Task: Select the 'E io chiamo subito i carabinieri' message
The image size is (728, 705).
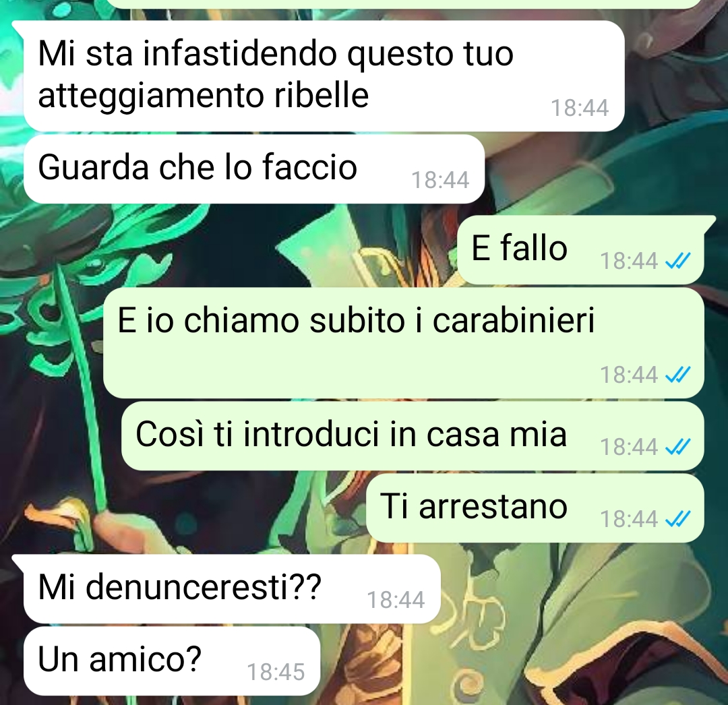Action: tap(404, 342)
